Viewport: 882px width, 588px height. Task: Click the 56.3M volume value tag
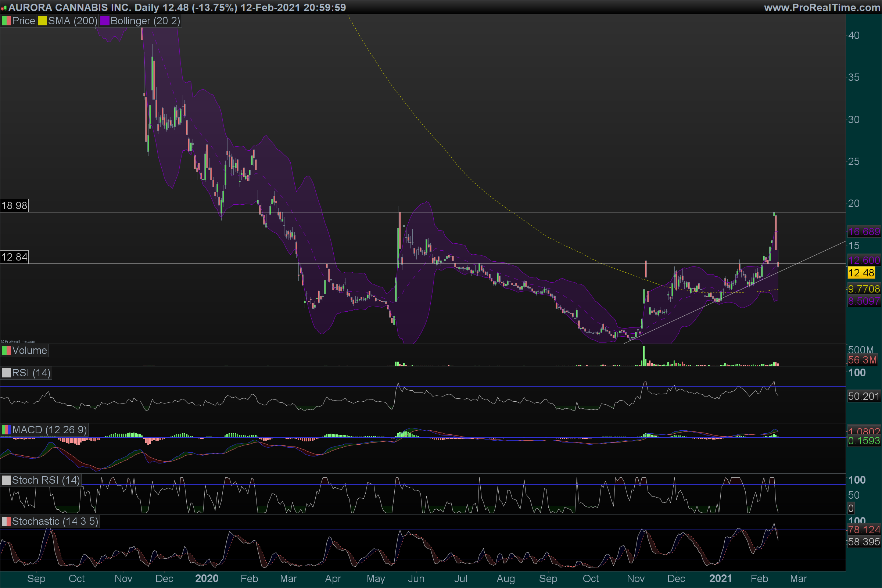tap(862, 360)
